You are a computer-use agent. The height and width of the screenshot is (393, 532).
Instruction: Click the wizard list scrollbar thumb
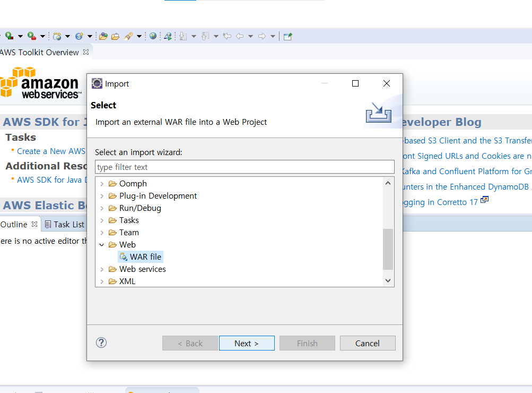point(388,249)
